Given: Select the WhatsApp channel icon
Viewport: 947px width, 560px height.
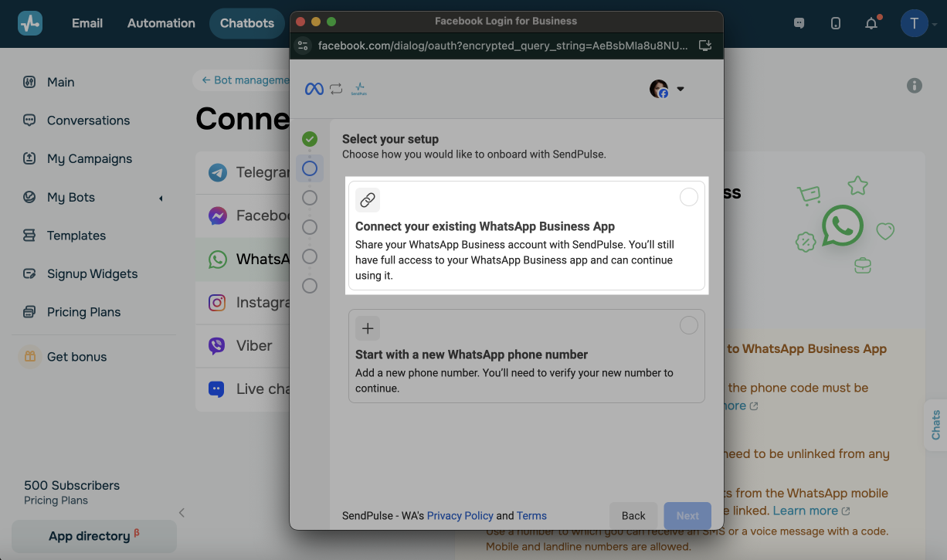Looking at the screenshot, I should click(x=218, y=259).
